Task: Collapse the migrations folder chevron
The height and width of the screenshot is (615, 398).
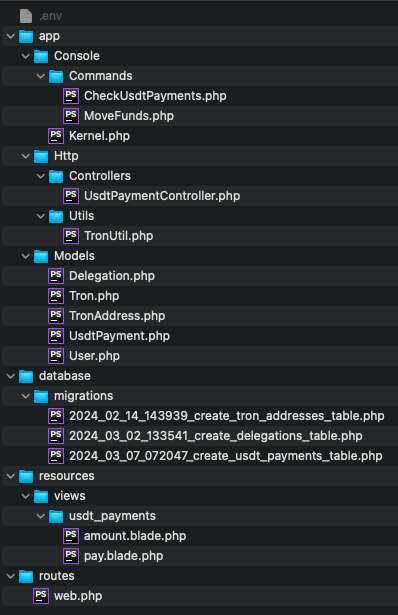Action: [x=26, y=397]
